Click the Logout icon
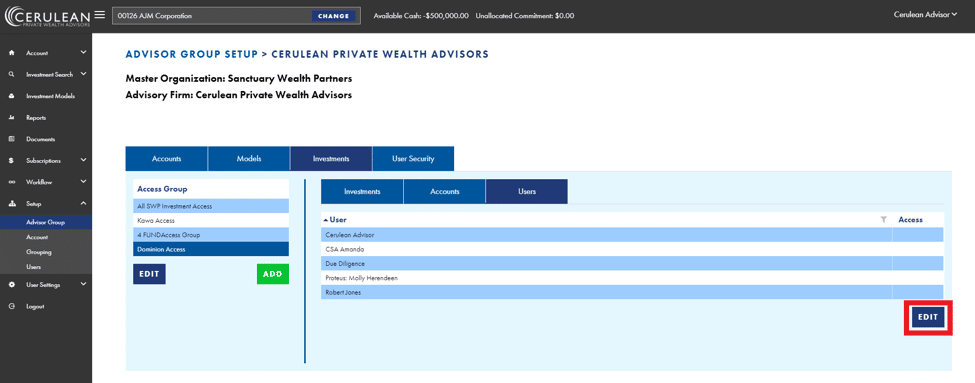Viewport: 975px width, 383px height. click(12, 307)
